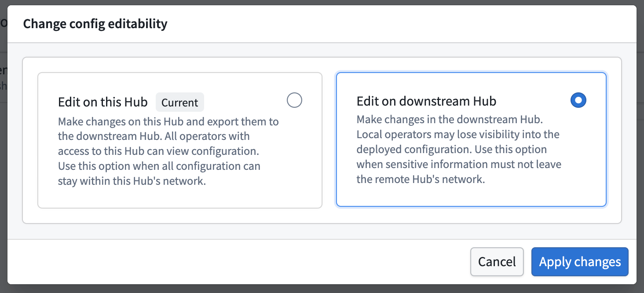The width and height of the screenshot is (644, 293).
Task: Click the "Current" tag badge
Action: tap(180, 103)
